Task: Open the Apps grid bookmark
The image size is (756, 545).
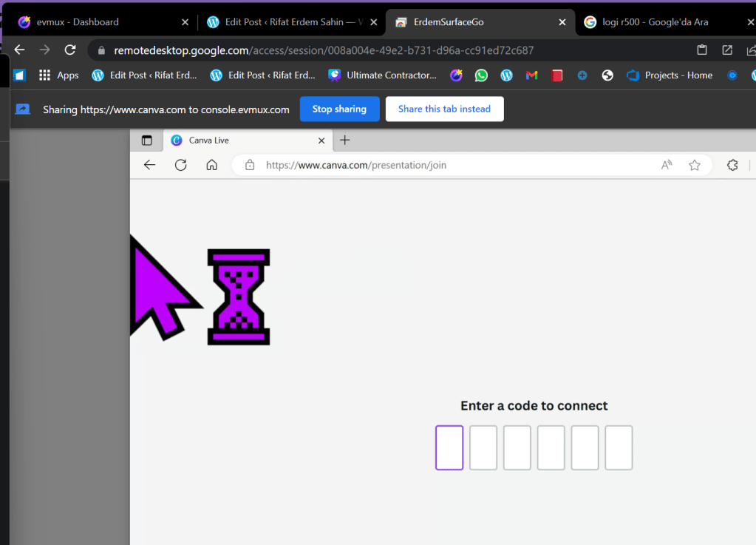Action: (x=58, y=75)
